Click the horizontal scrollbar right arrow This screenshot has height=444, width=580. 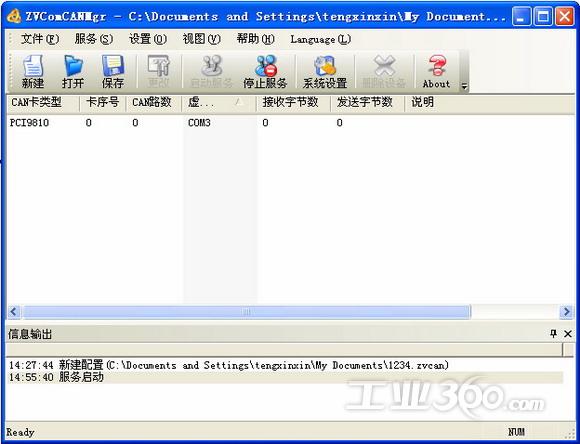(566, 312)
